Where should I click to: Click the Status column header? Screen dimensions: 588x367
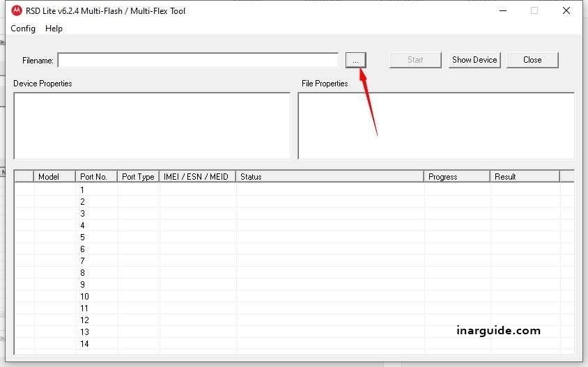tap(330, 177)
